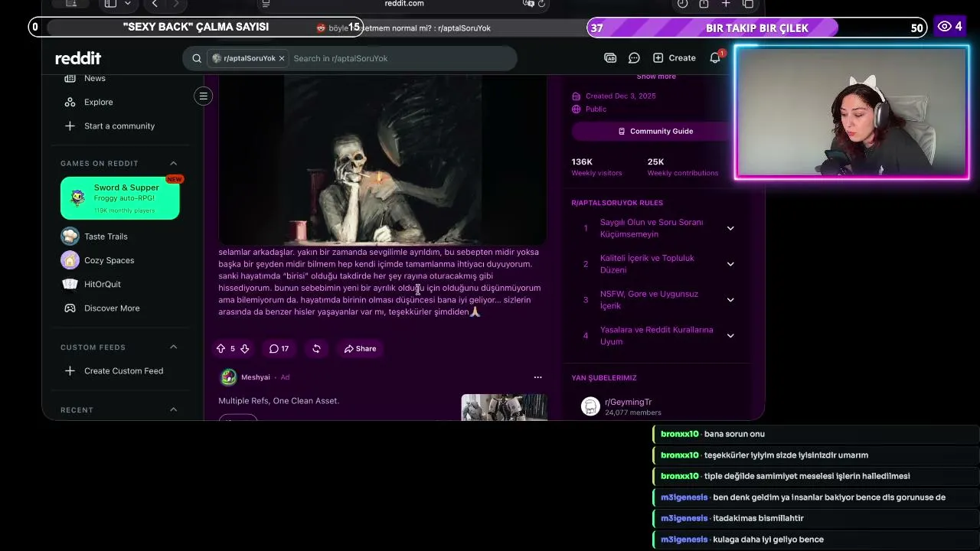Image resolution: width=980 pixels, height=551 pixels.
Task: Remove the r/aptalSoruYok search filter
Action: coord(282,58)
